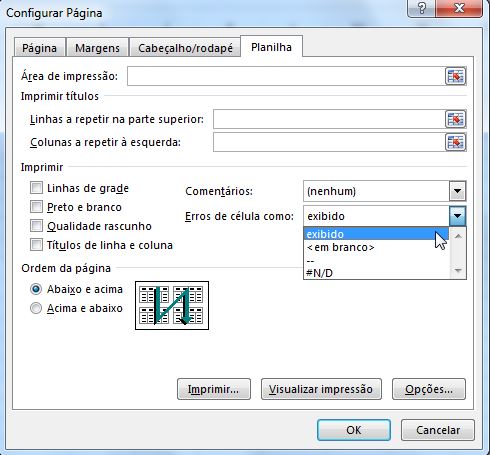Enable Títulos de linha e coluna

(x=36, y=245)
